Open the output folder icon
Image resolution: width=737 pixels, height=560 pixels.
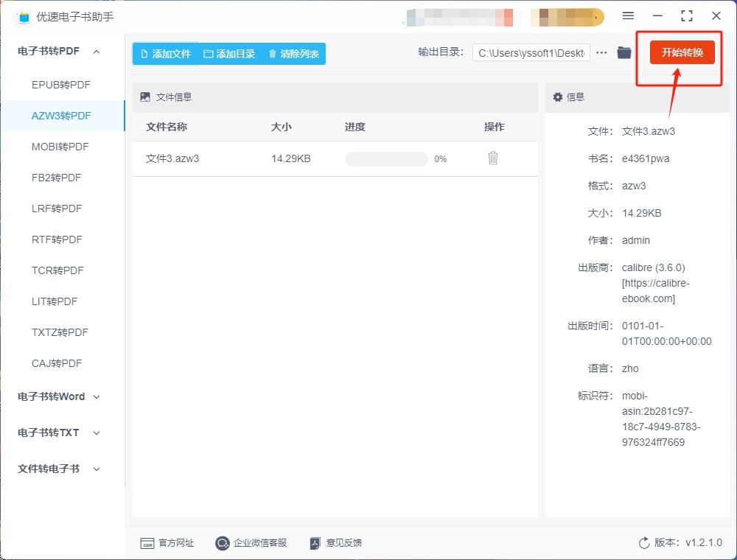tap(624, 52)
